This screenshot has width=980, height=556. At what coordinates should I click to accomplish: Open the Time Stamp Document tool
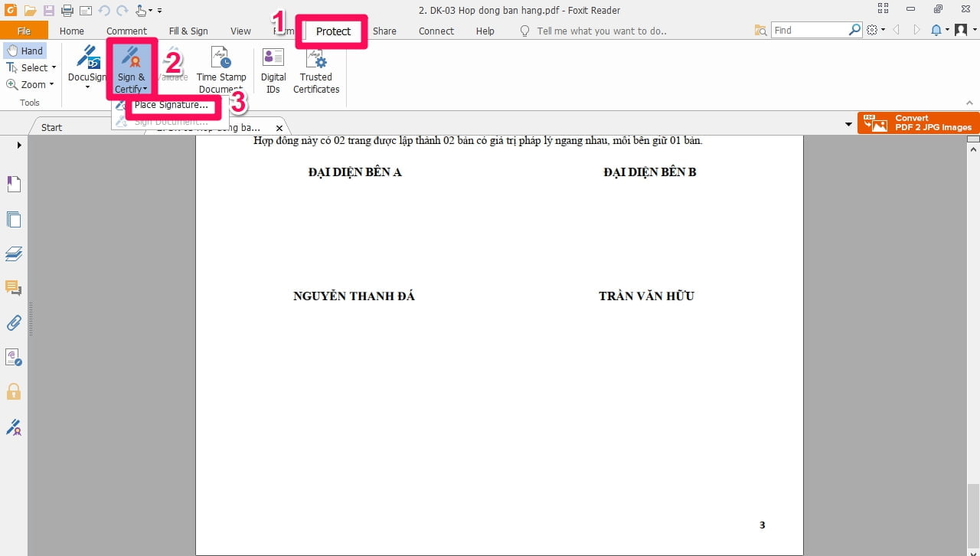pos(221,69)
